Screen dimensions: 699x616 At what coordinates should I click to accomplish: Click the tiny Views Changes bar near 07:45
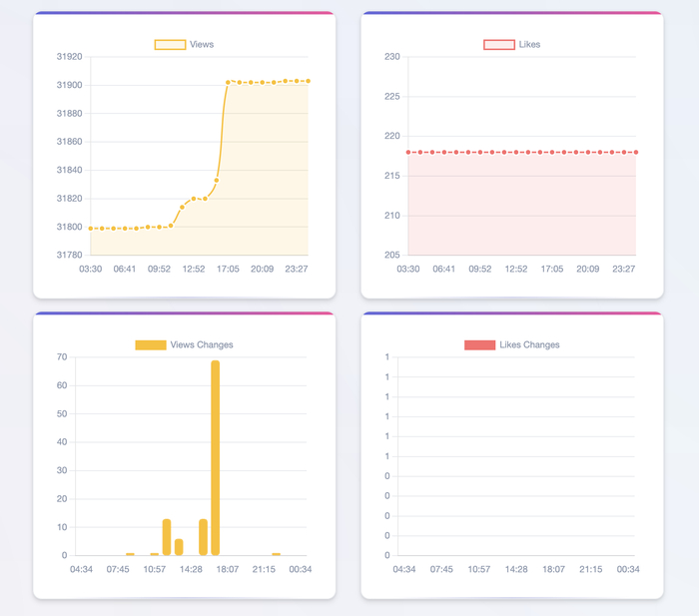pyautogui.click(x=130, y=554)
